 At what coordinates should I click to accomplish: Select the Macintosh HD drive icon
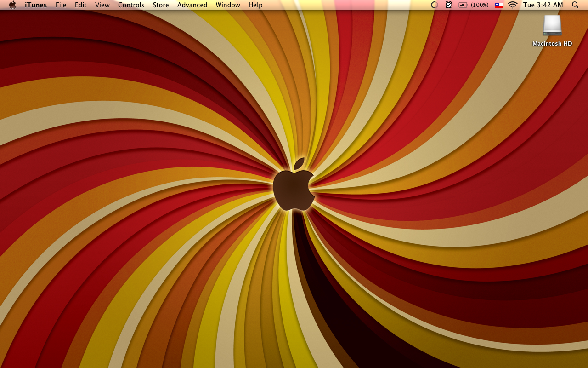(x=552, y=26)
